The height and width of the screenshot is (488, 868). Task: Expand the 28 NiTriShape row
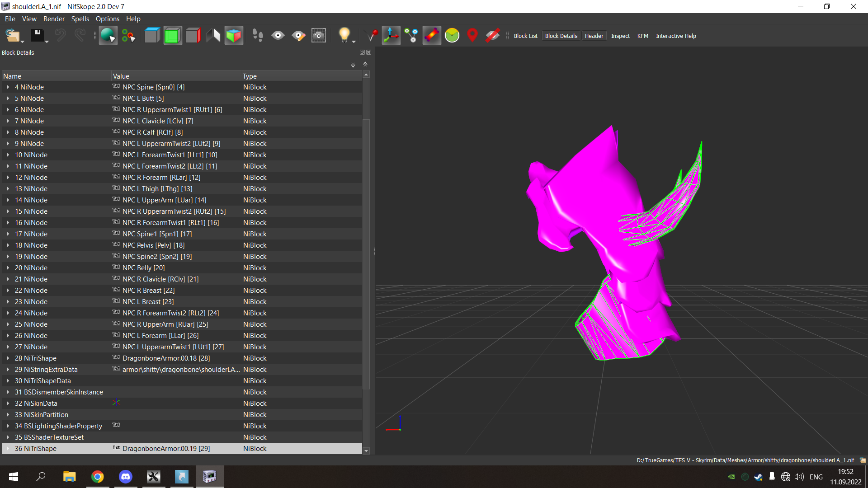point(8,358)
